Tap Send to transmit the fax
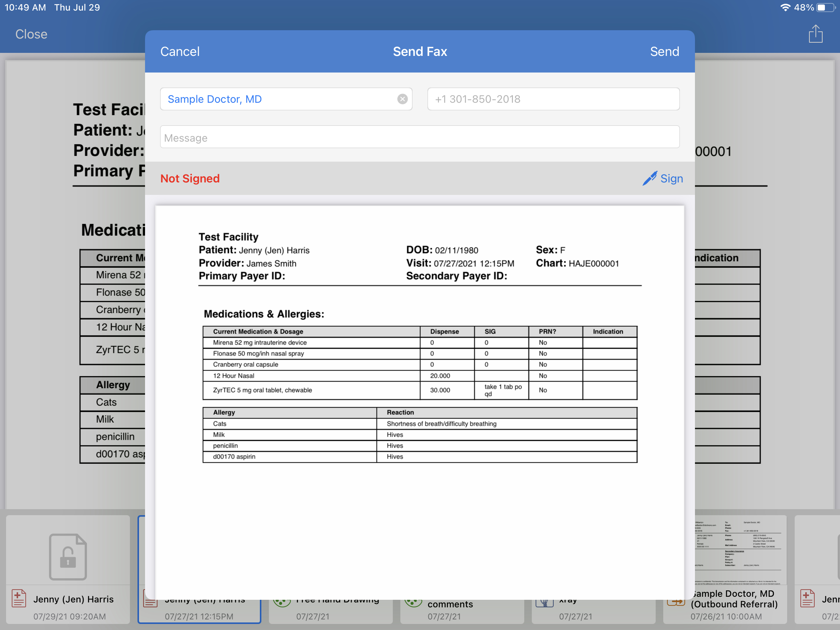Screen dimensions: 840x630 (664, 52)
